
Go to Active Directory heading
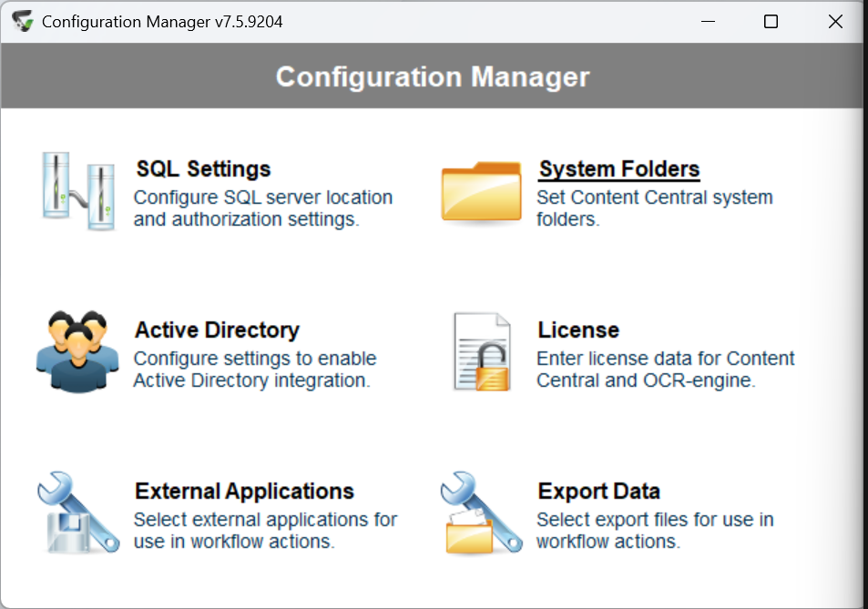217,330
